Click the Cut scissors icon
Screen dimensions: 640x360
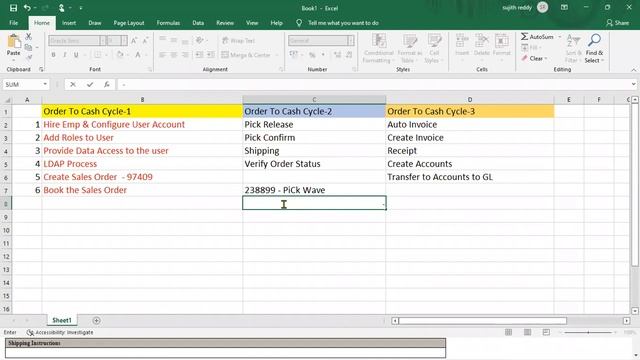[29, 37]
